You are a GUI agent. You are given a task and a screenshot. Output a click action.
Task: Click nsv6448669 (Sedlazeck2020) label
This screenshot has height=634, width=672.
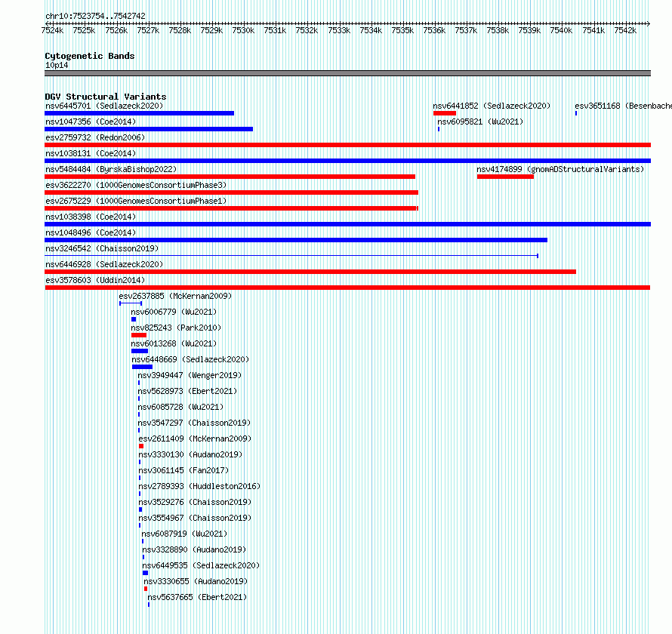190,359
